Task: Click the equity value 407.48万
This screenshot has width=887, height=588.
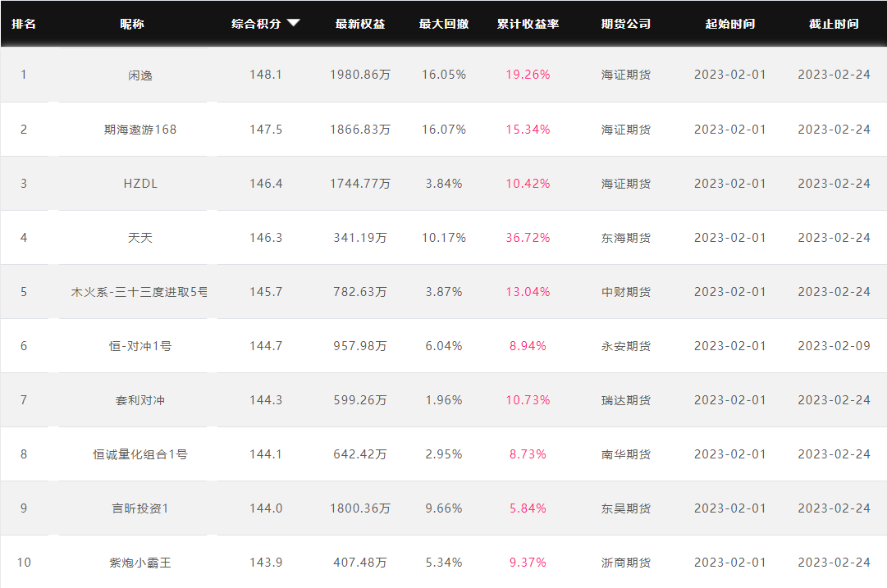Action: (359, 563)
